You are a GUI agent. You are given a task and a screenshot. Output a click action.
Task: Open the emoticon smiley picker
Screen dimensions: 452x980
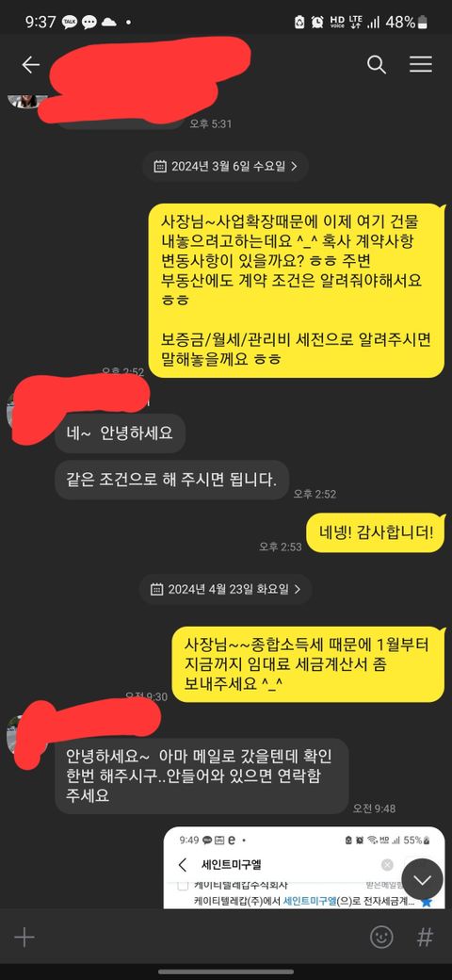click(x=381, y=937)
